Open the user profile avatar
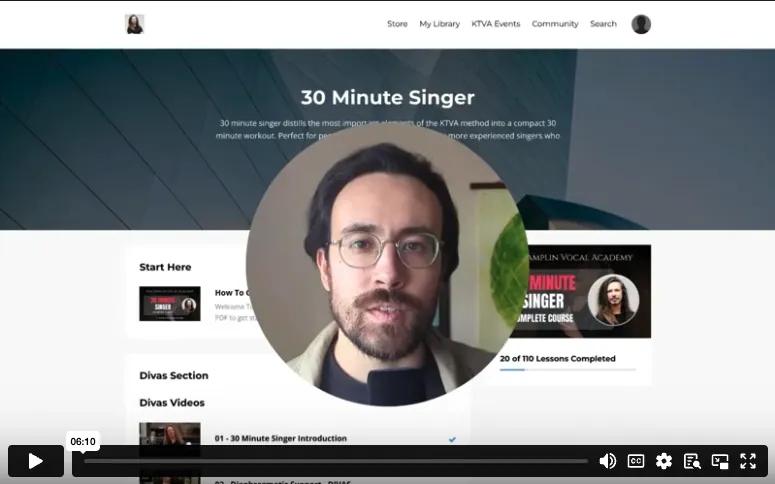The height and width of the screenshot is (484, 775). (x=641, y=24)
